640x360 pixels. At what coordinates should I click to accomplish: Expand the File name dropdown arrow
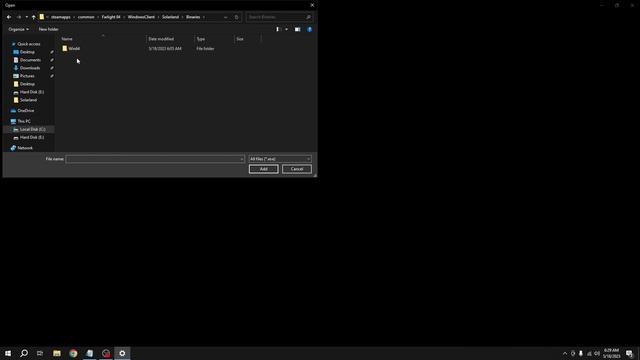[242, 159]
